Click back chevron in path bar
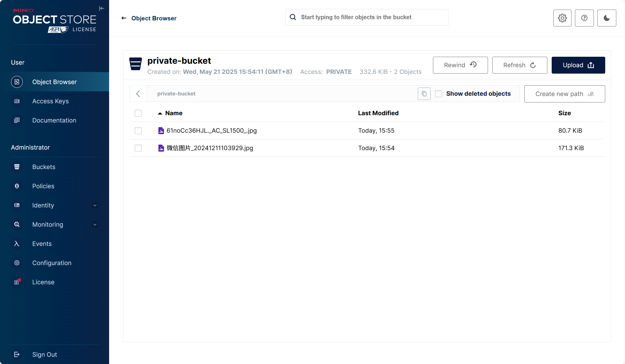The width and height of the screenshot is (625, 364). 138,94
